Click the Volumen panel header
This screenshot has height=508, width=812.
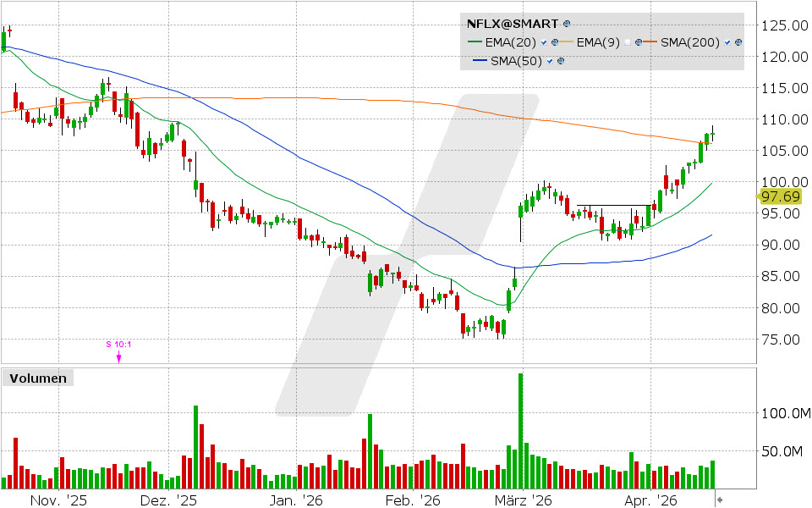pyautogui.click(x=38, y=378)
